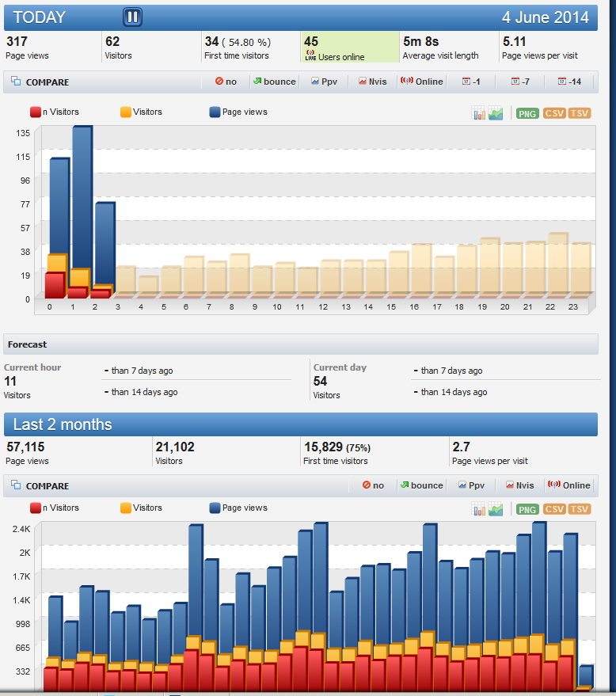Switch today's chart to bar view

[x=478, y=113]
